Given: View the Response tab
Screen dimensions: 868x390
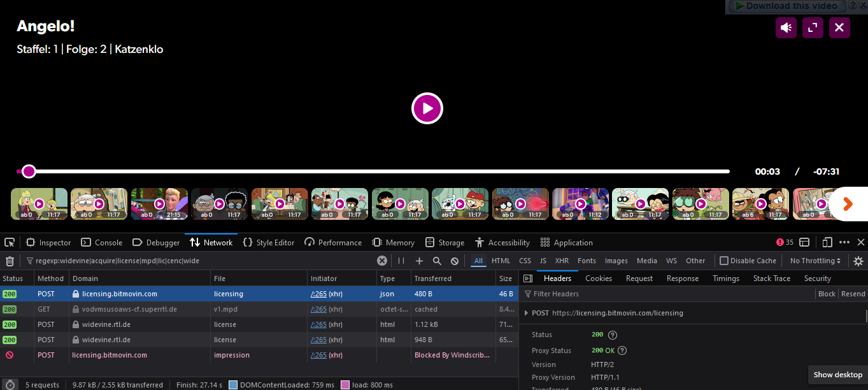Looking at the screenshot, I should [x=683, y=278].
